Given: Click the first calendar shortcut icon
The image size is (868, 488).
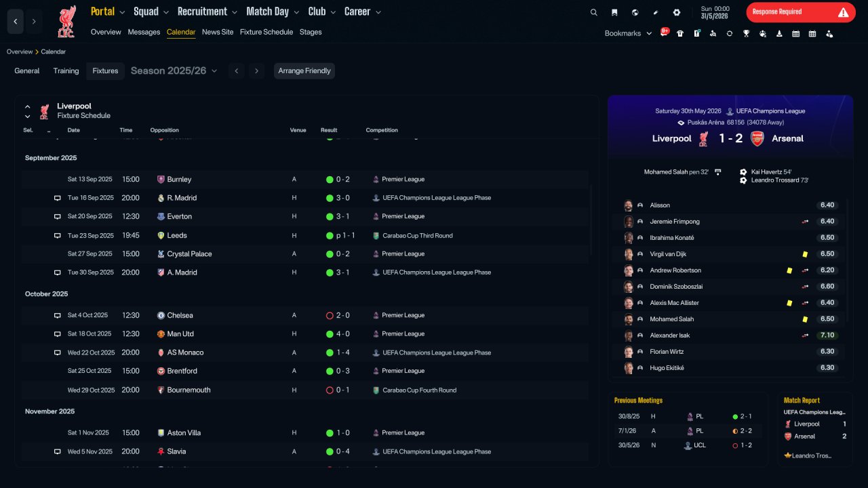Looking at the screenshot, I should pos(796,33).
